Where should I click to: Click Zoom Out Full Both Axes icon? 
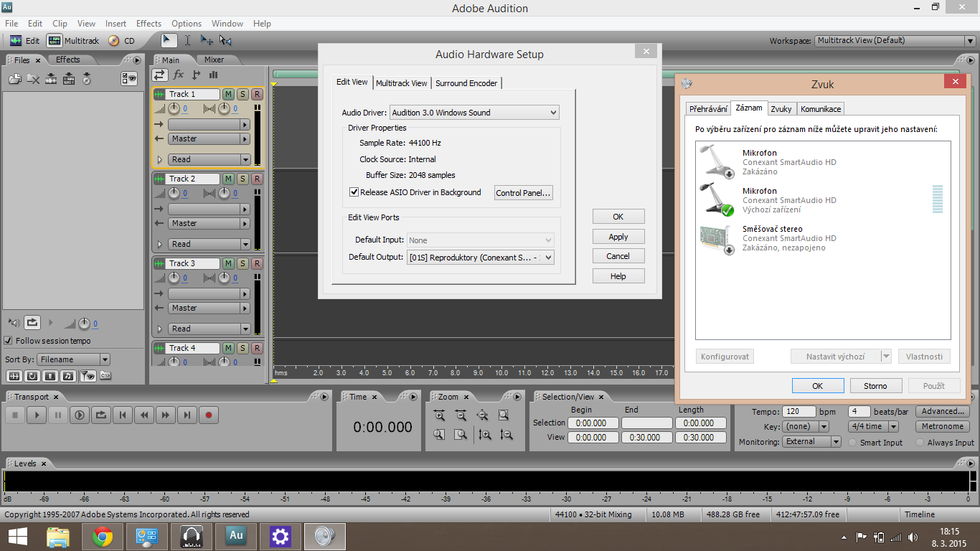(x=482, y=415)
